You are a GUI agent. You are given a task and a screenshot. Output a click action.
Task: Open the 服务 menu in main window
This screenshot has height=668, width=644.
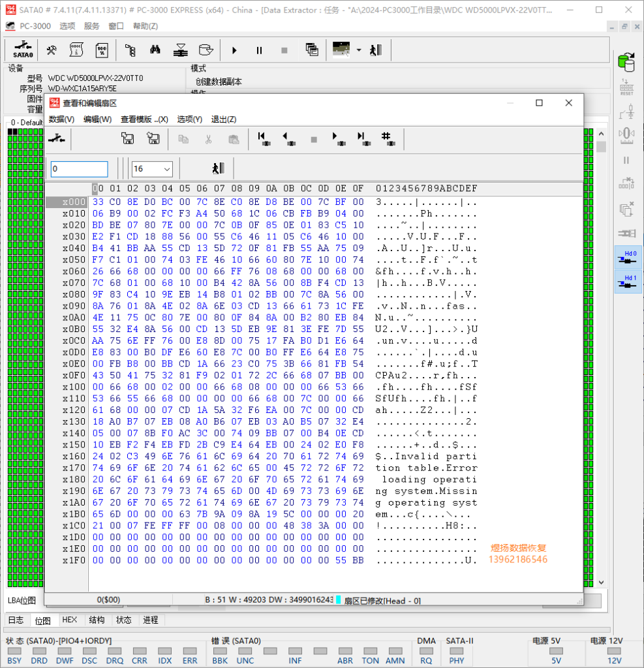tap(91, 26)
